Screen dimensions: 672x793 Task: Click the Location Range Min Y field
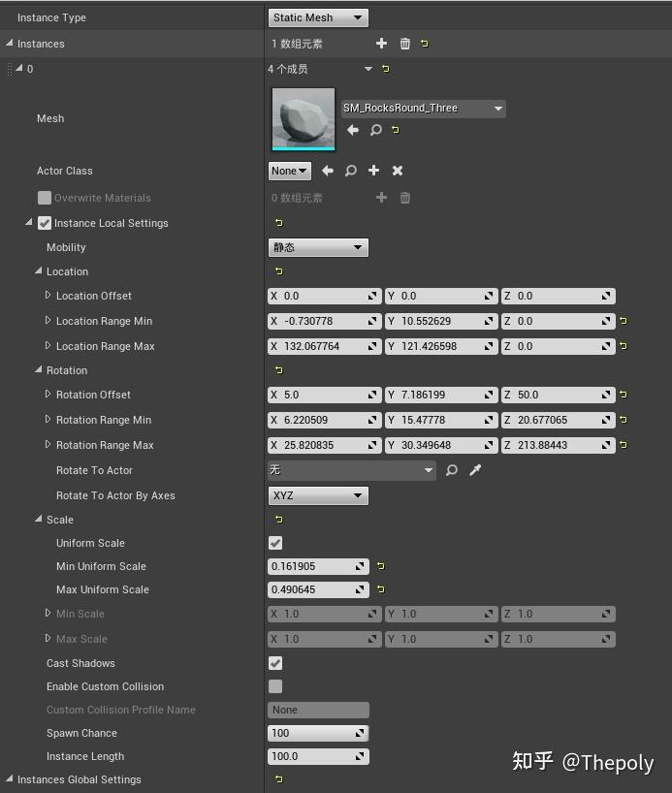[x=441, y=321]
